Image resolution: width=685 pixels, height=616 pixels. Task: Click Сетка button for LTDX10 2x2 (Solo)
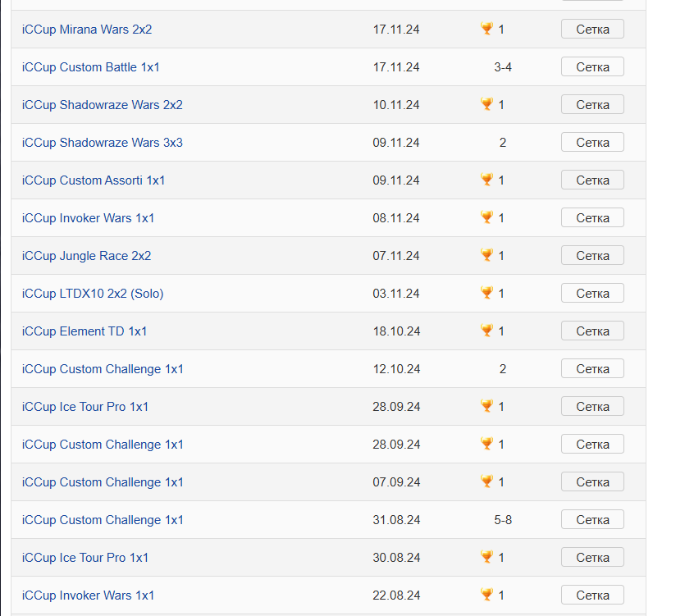(592, 293)
